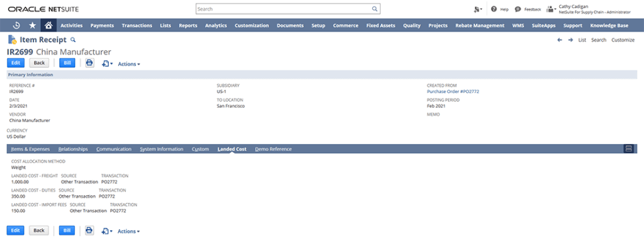Open the Projects menu
Image resolution: width=644 pixels, height=242 pixels.
(x=437, y=25)
